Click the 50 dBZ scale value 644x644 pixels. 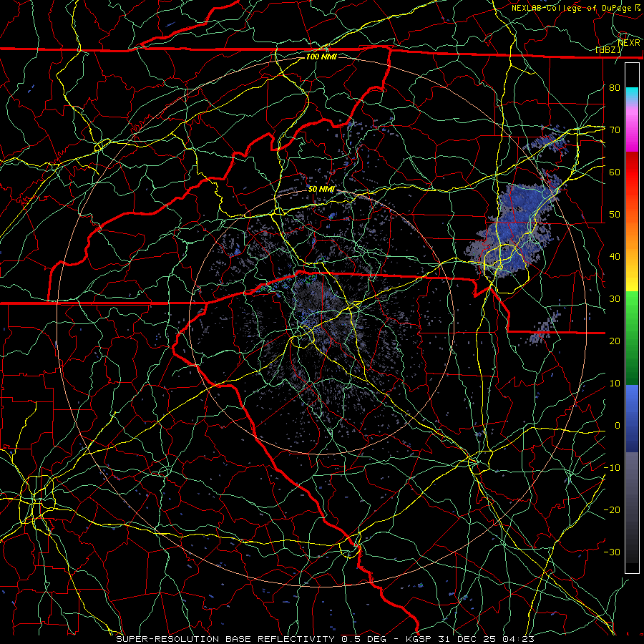[615, 215]
